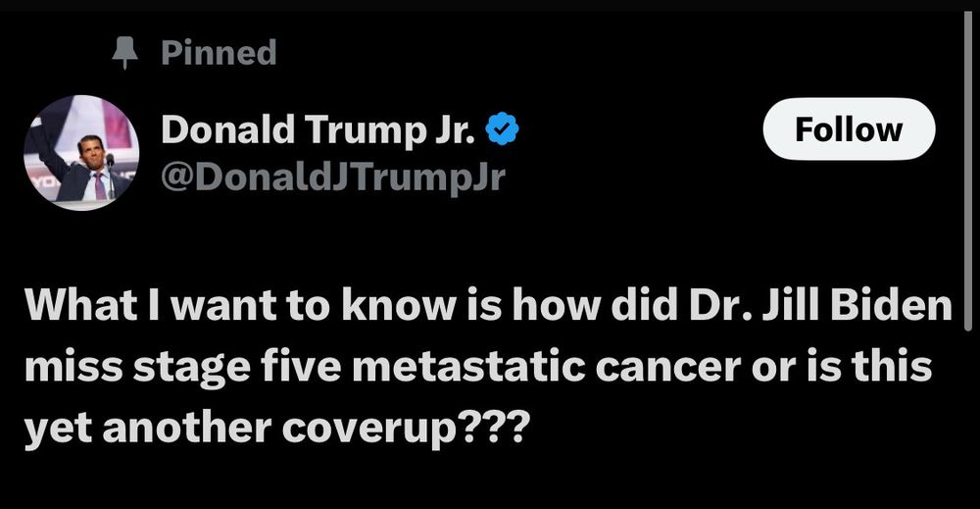Click the word 'five' in the second line
The image size is (980, 509).
click(x=301, y=367)
